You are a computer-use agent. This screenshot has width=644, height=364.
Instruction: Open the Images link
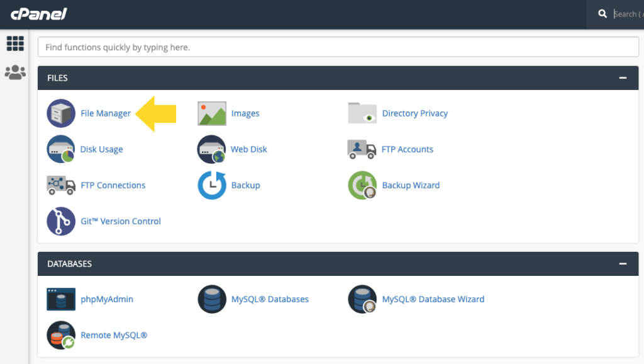(x=245, y=113)
